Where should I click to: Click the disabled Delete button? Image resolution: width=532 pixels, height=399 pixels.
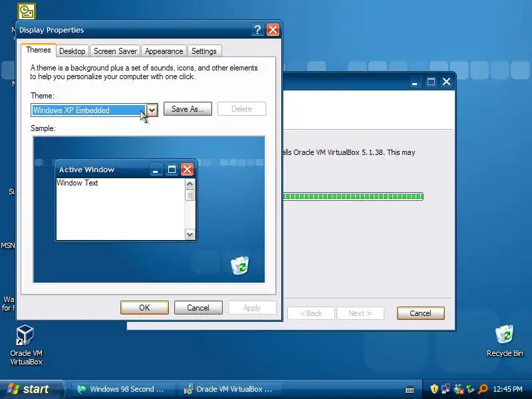(x=241, y=109)
